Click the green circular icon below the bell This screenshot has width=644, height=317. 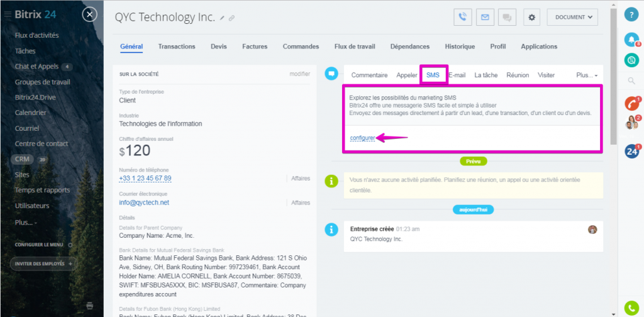631,60
